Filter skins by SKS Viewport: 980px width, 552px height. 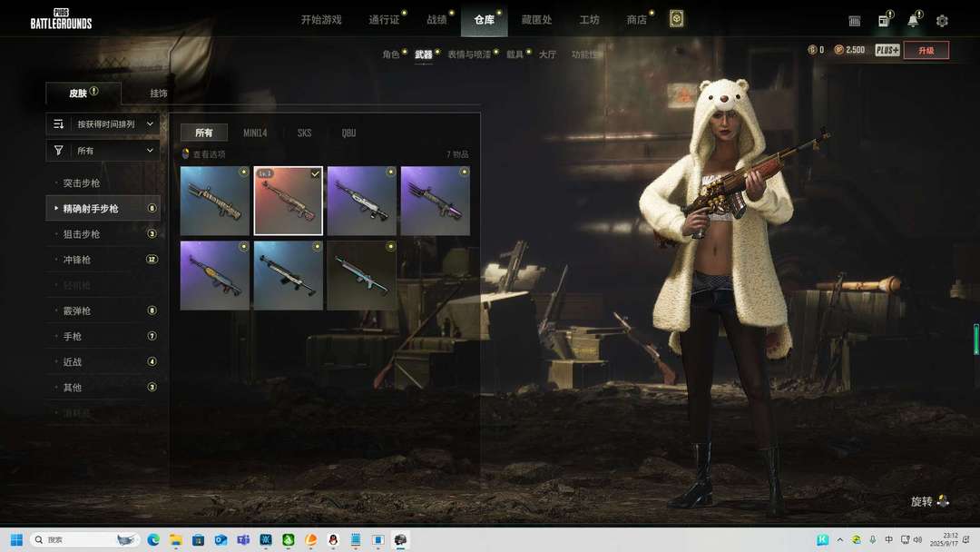pyautogui.click(x=304, y=133)
